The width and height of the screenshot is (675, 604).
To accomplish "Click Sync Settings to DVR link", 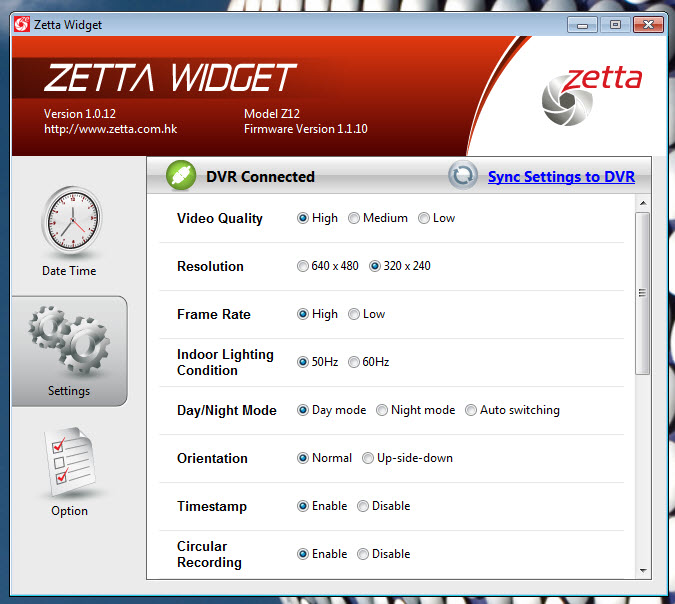I will pyautogui.click(x=561, y=177).
